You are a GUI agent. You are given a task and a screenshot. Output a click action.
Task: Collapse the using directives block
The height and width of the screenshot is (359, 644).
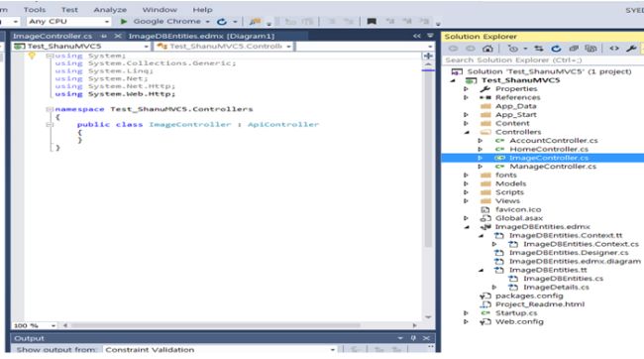click(50, 56)
